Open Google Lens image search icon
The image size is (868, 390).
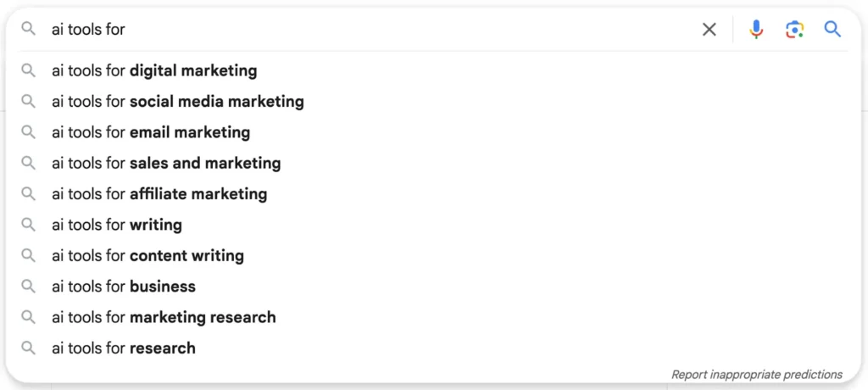point(794,30)
